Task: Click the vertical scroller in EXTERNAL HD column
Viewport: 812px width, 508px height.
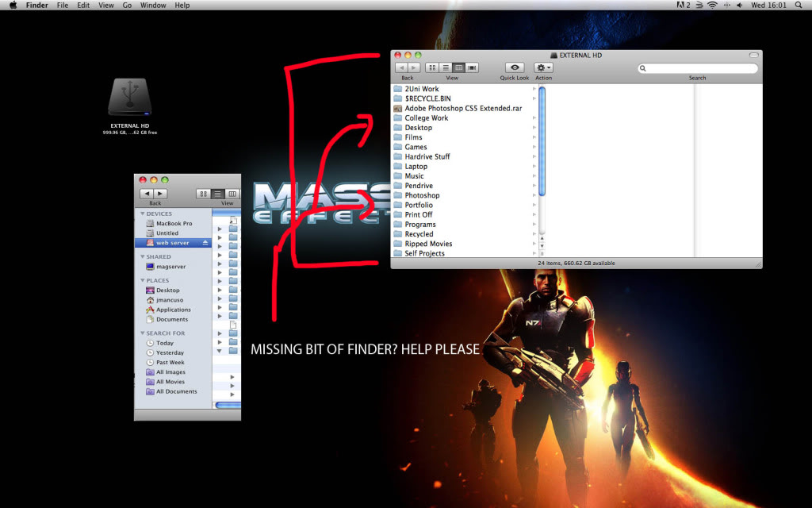Action: coord(542,141)
